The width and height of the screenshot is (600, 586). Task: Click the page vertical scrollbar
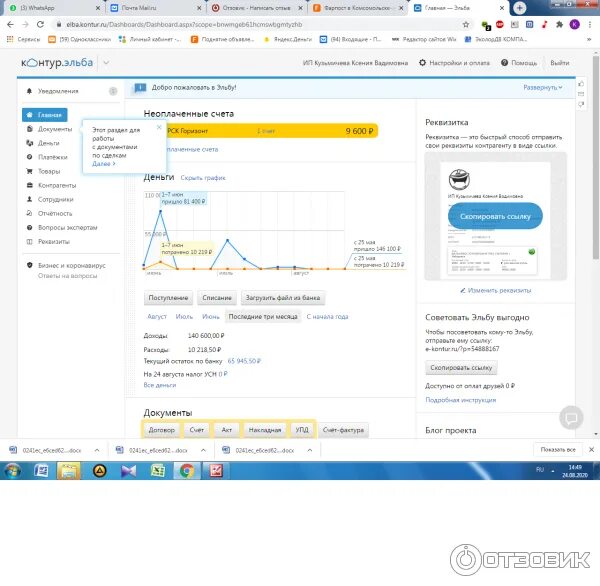tap(596, 157)
